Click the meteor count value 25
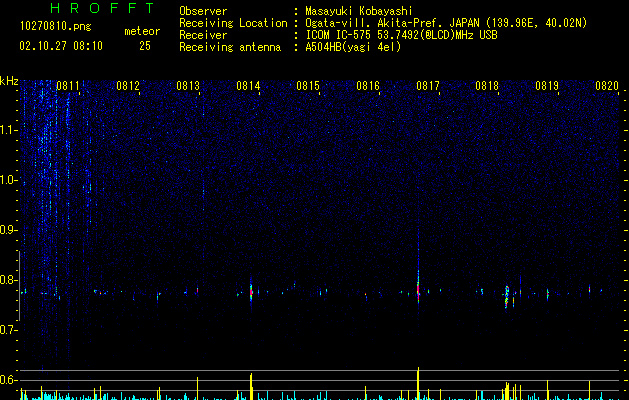 tap(145, 46)
